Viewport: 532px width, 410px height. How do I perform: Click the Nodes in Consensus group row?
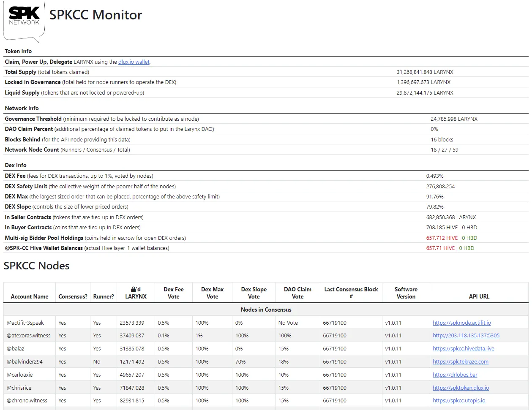coord(266,310)
